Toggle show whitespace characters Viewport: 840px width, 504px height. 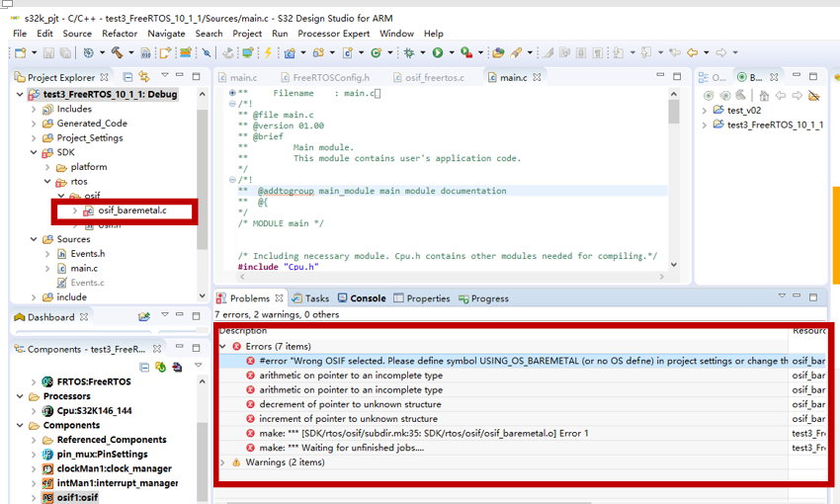(x=598, y=52)
